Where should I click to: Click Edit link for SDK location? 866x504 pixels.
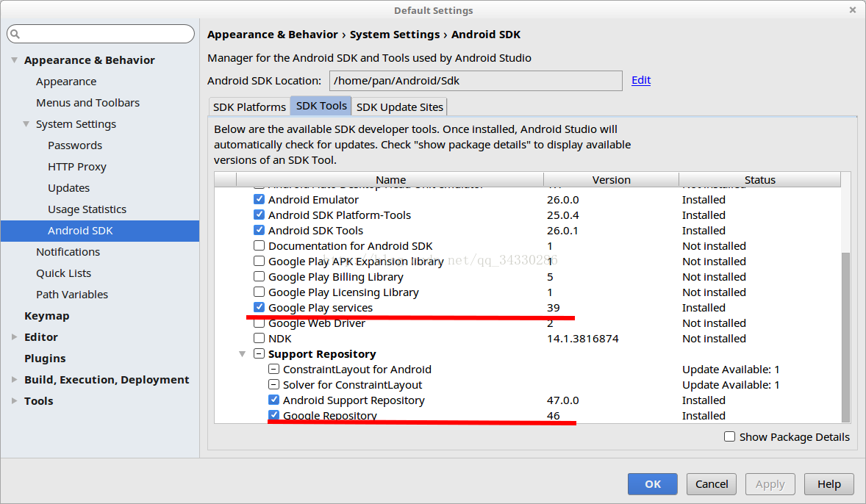(640, 80)
